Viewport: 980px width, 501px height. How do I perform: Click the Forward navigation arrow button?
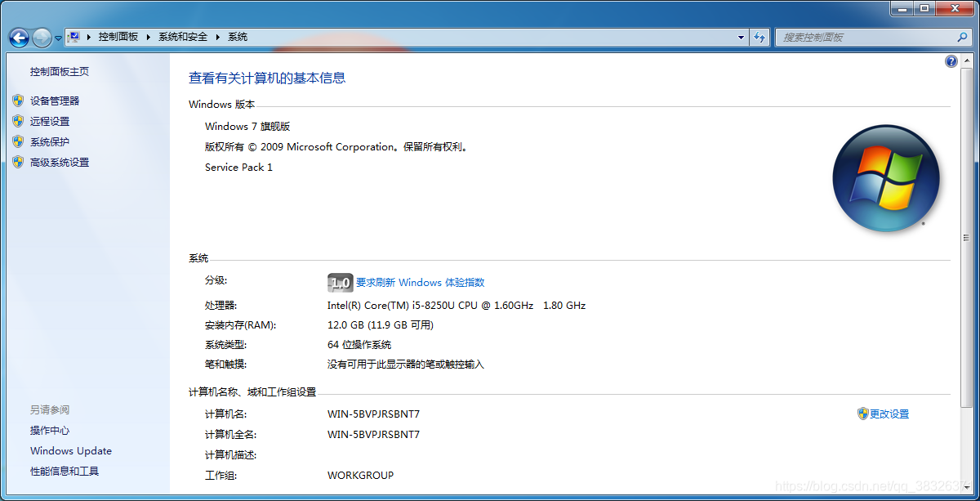42,38
